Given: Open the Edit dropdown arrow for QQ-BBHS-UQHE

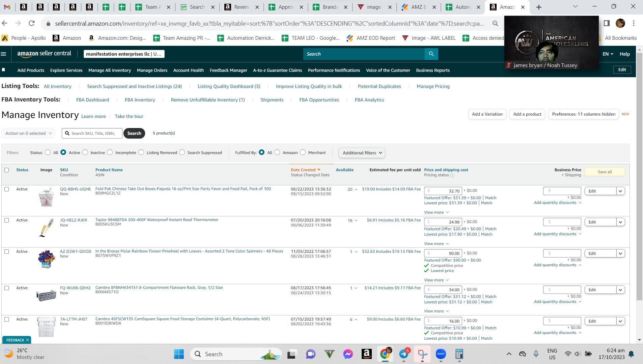Looking at the screenshot, I should [x=620, y=191].
